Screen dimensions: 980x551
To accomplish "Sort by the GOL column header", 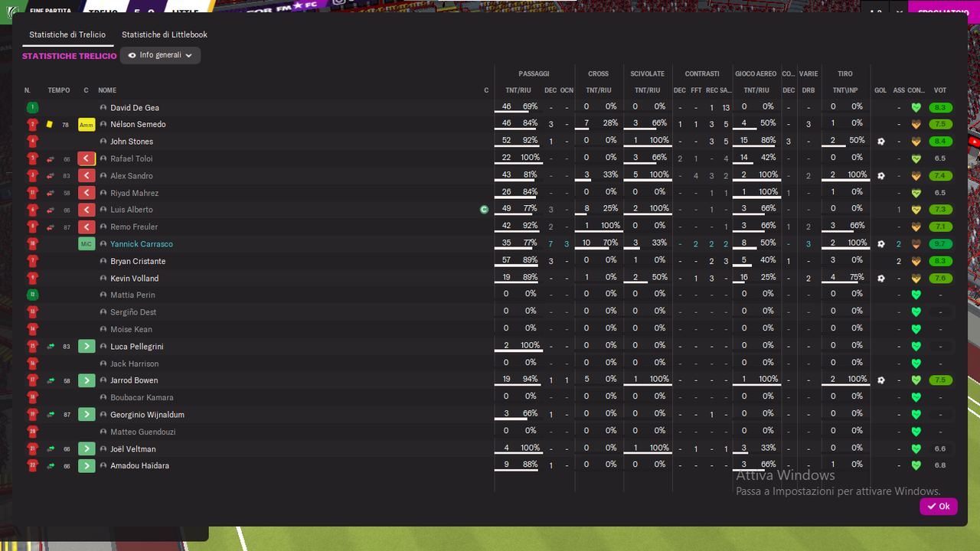I will (880, 90).
